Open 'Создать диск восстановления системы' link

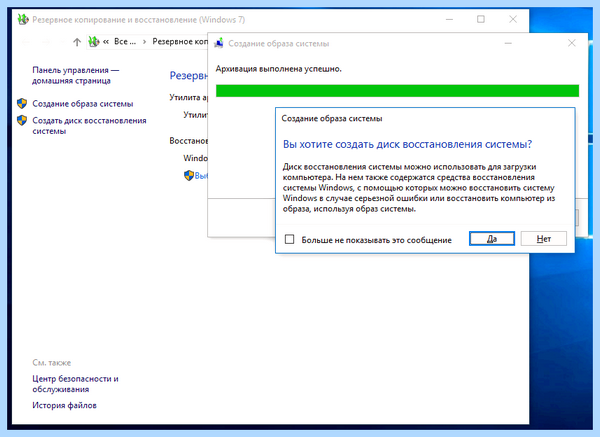[x=89, y=126]
